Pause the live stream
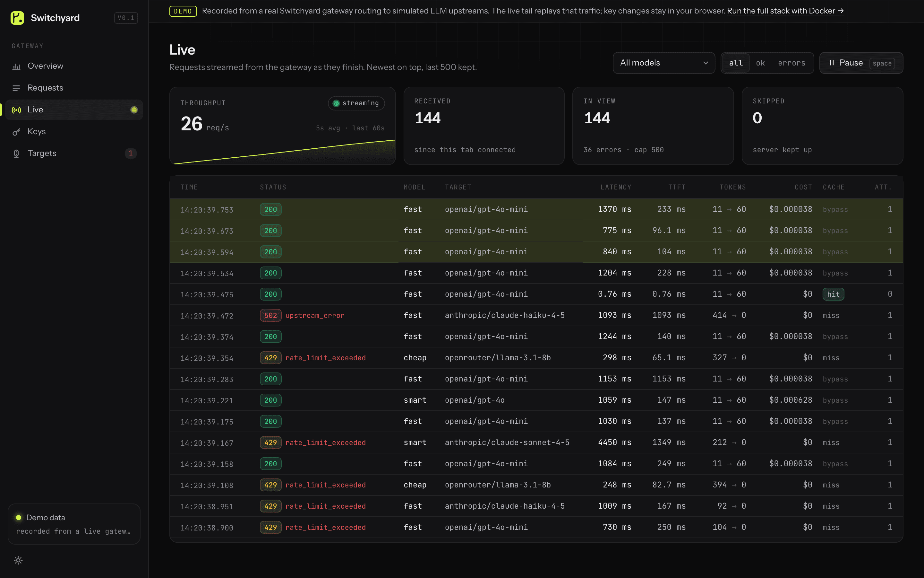Image resolution: width=924 pixels, height=578 pixels. coord(861,63)
